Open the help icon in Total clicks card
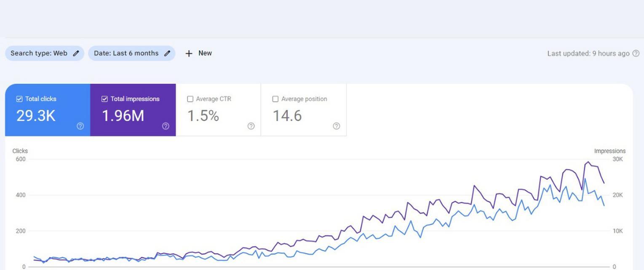Screen dimensions: 644x270 [80, 126]
